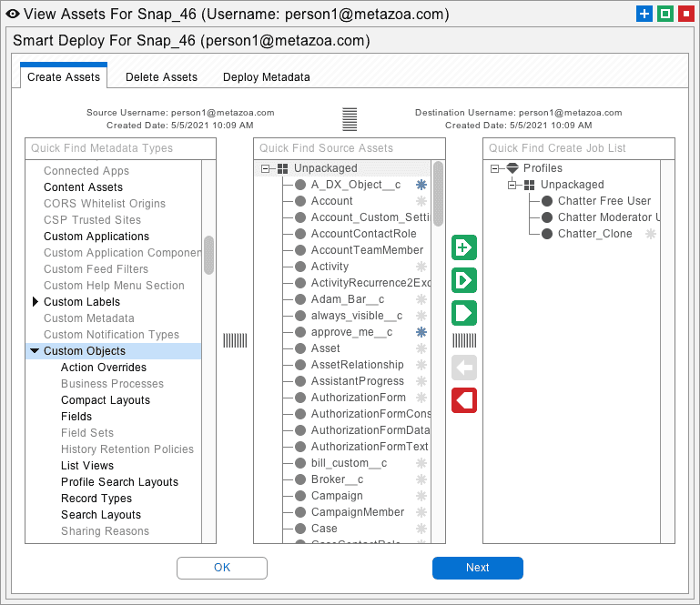
Task: Click the green add-selected-asset button
Action: point(464,247)
